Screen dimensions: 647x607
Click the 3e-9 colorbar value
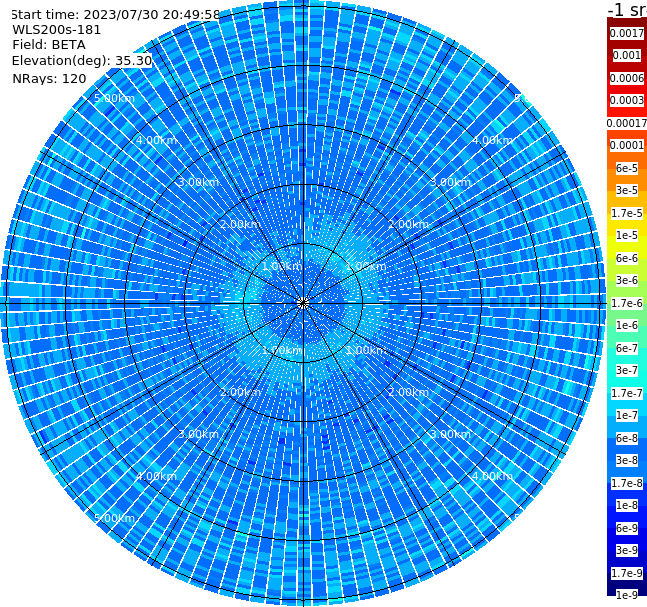(627, 550)
